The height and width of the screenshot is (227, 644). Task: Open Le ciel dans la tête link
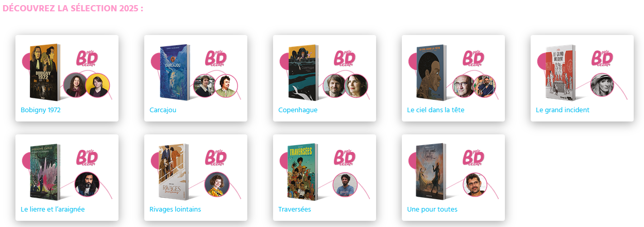(x=436, y=110)
